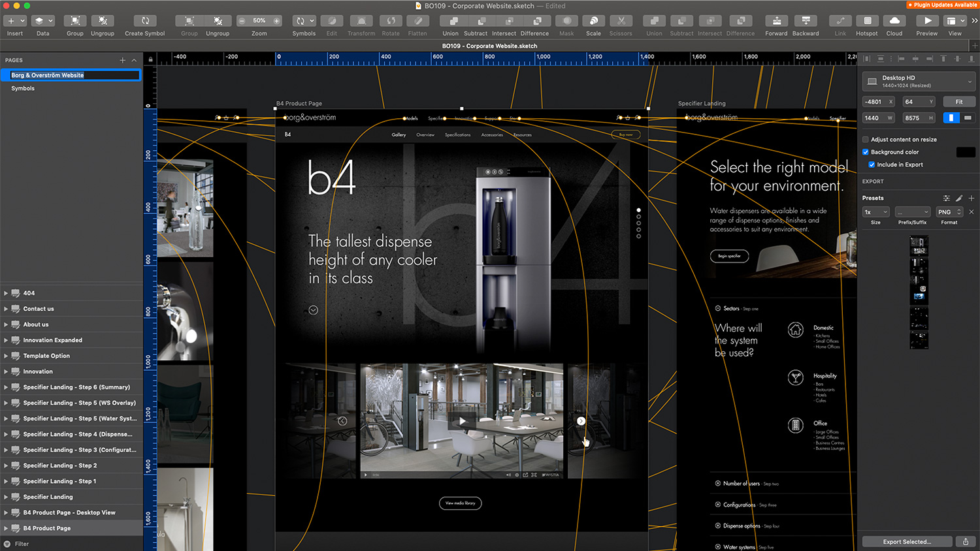Enable Adjust content on resize checkbox

click(x=866, y=140)
